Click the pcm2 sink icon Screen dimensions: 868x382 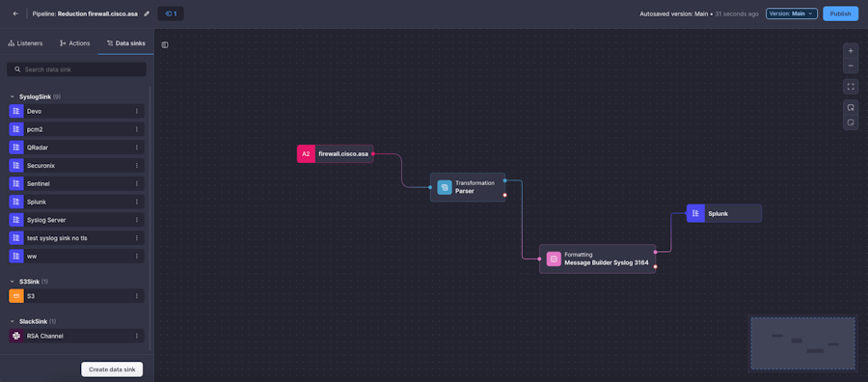coord(16,129)
